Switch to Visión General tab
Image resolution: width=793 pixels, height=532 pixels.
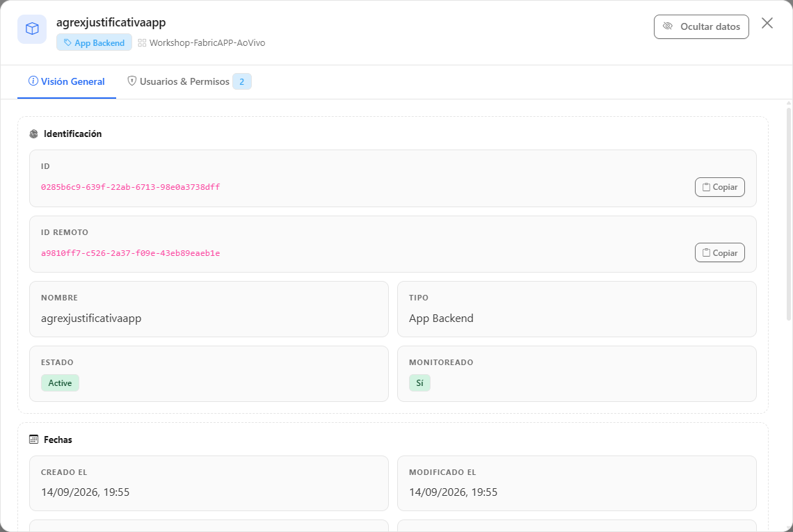(x=67, y=81)
